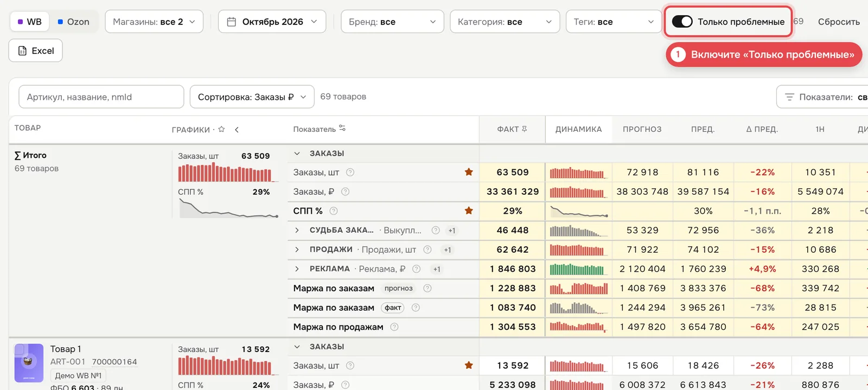Toggle the favorite star on Товар 1 «Заказы, шт»
The image size is (868, 390).
pyautogui.click(x=469, y=366)
